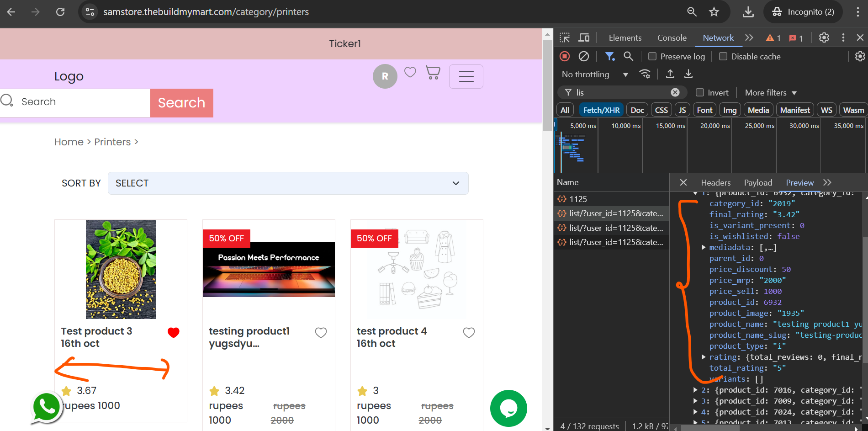This screenshot has height=431, width=868.
Task: Clear the network log
Action: pyautogui.click(x=584, y=56)
